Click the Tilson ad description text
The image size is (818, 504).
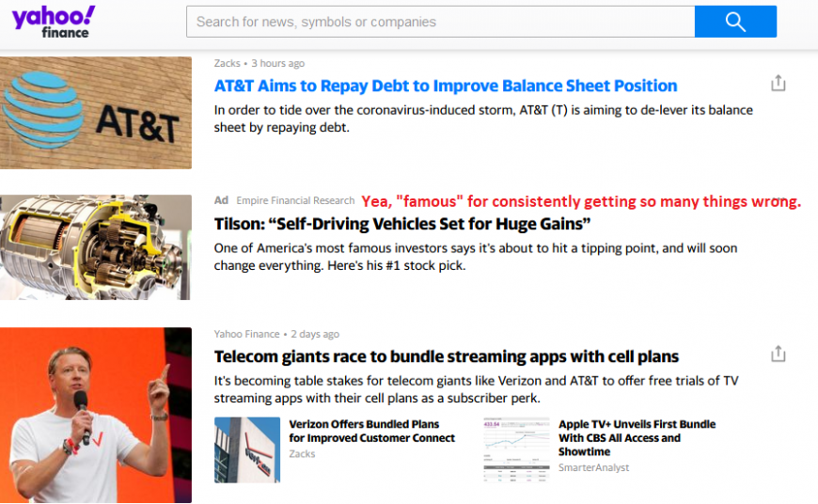click(x=476, y=257)
